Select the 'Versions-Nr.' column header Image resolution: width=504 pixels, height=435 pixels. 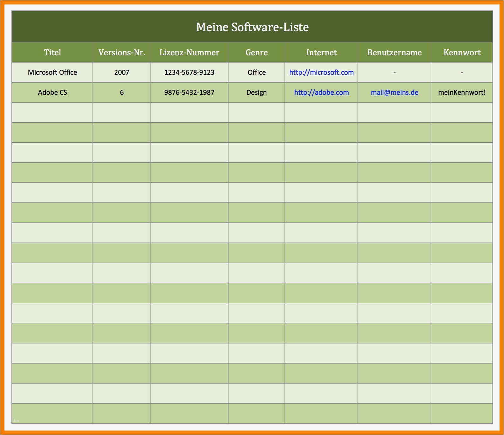click(122, 52)
